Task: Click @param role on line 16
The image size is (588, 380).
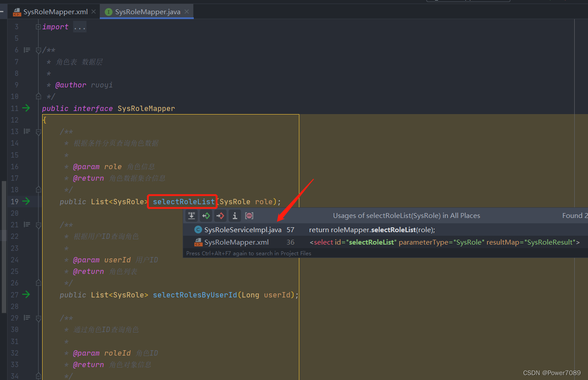Action: (98, 166)
